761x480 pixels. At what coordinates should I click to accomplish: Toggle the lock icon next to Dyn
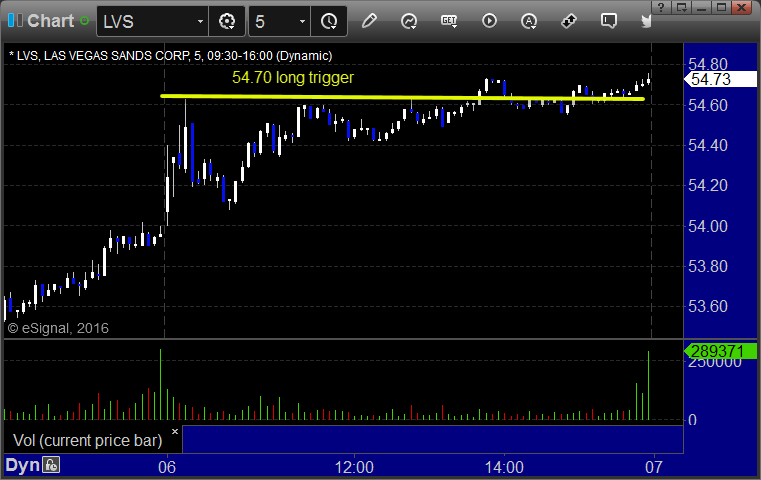click(51, 465)
